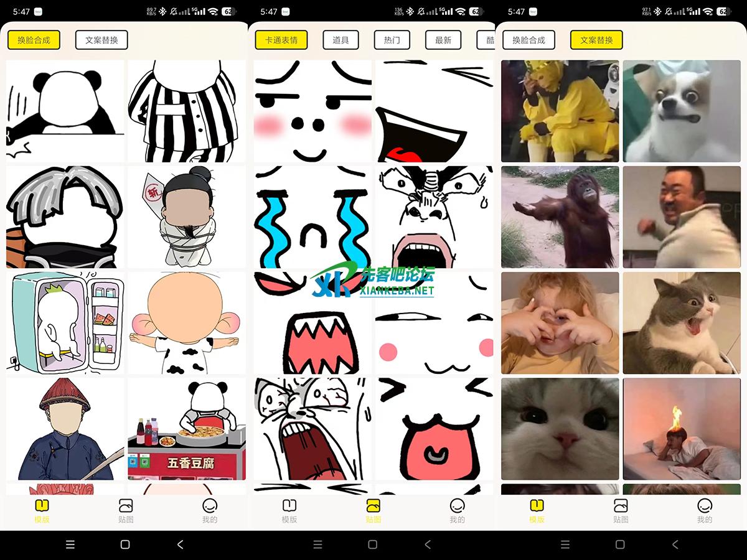Open recents with bright three-line nav icon

[70, 544]
